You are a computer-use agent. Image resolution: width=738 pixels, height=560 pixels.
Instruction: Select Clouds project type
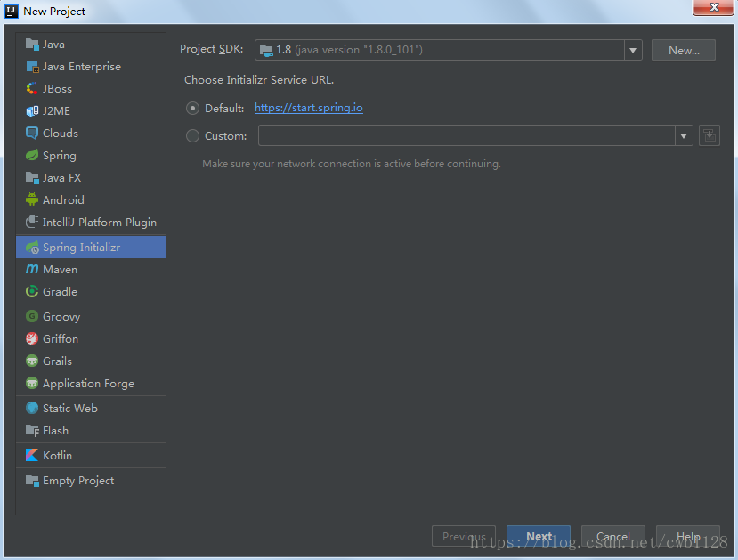(91, 134)
